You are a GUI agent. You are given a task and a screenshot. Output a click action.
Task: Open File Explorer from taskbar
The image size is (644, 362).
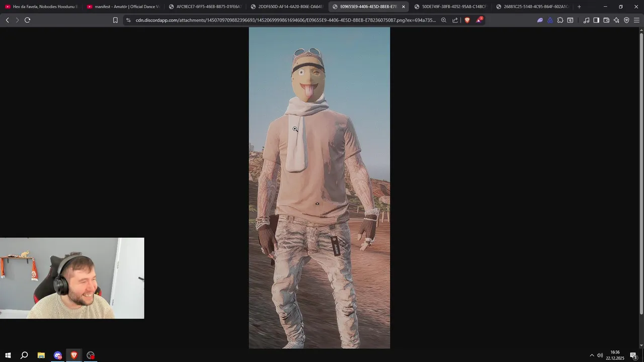(41, 355)
